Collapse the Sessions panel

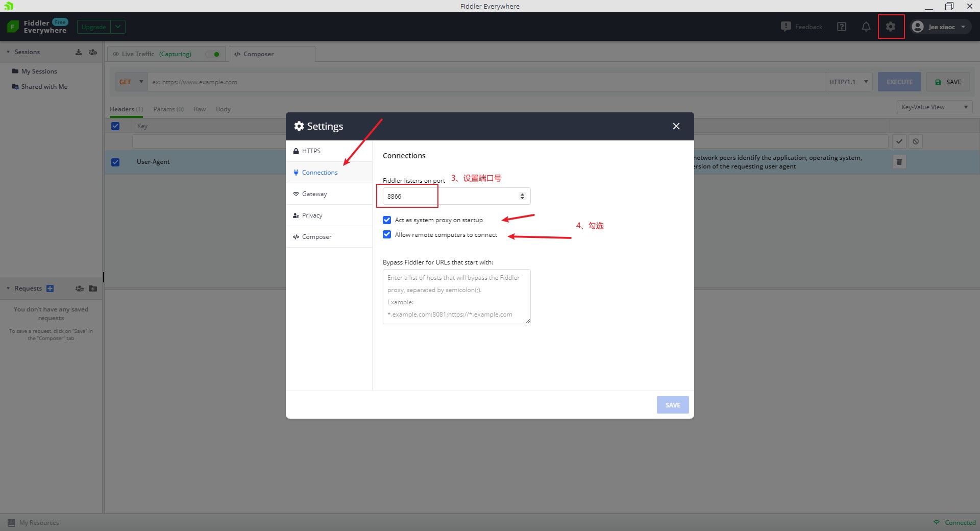coord(8,52)
